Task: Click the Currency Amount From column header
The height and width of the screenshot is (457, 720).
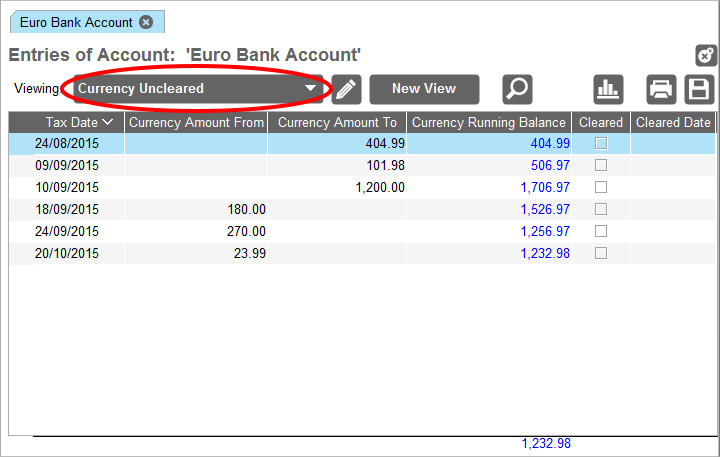Action: coord(196,123)
